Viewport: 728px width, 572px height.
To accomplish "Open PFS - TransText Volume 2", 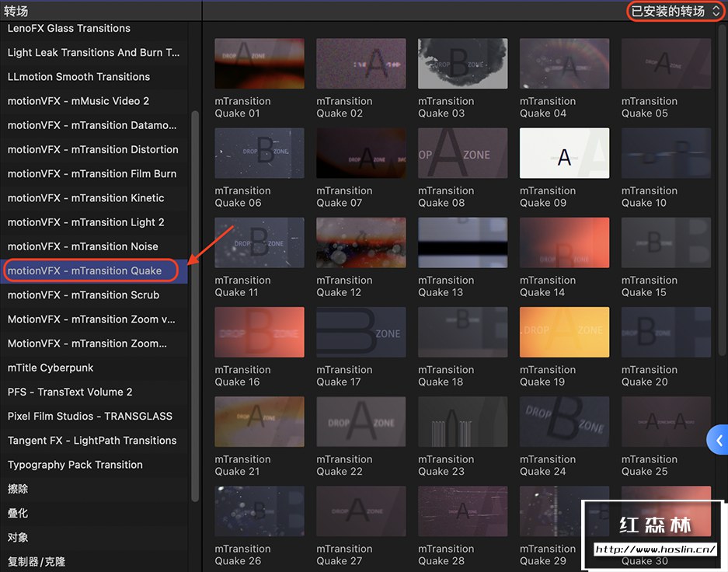I will click(x=94, y=392).
